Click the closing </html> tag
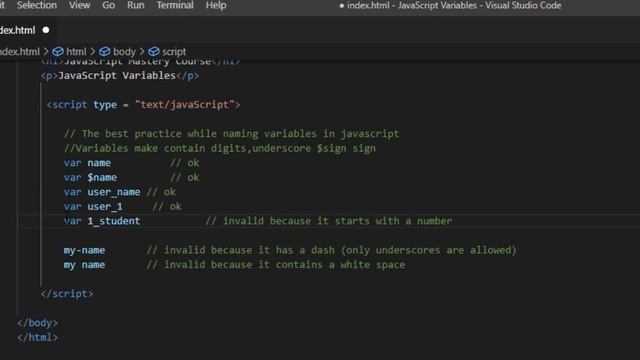The height and width of the screenshot is (360, 640). coord(38,338)
